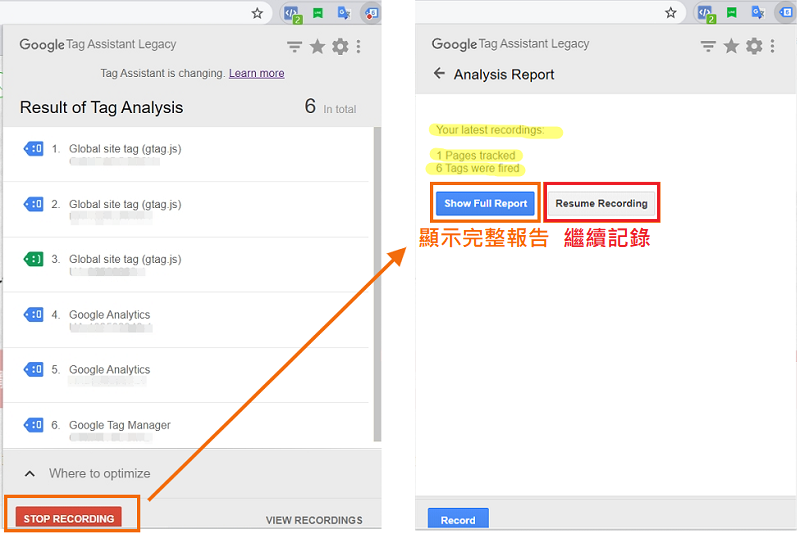Click bookmark star in left browser bar
The image size is (800, 534).
(x=257, y=13)
